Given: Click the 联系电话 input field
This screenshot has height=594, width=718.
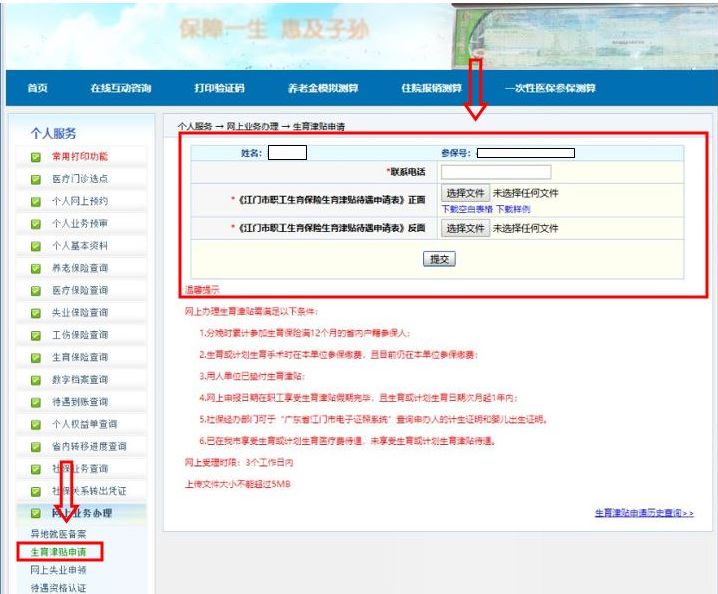Looking at the screenshot, I should (496, 172).
